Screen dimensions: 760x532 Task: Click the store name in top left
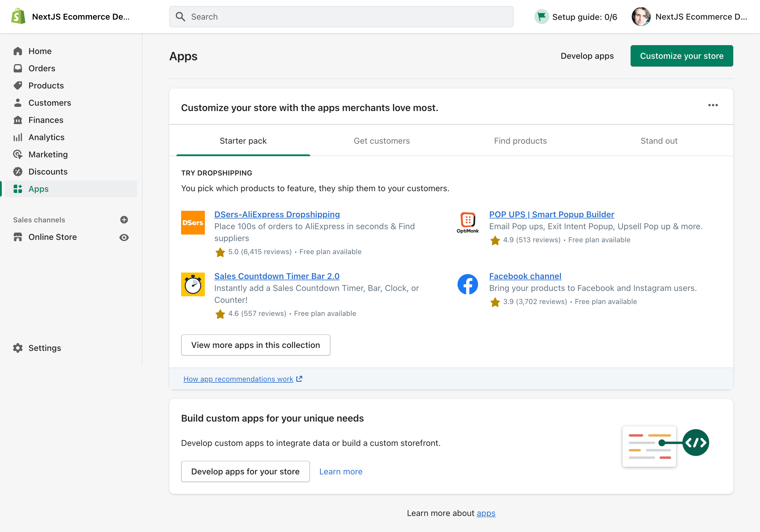[80, 17]
